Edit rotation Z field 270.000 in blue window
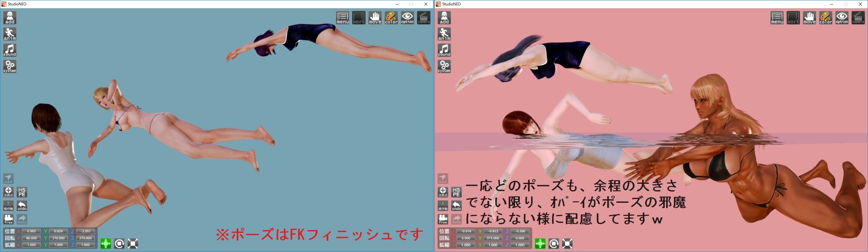Screen dimensions: 868x252 [x=85, y=238]
